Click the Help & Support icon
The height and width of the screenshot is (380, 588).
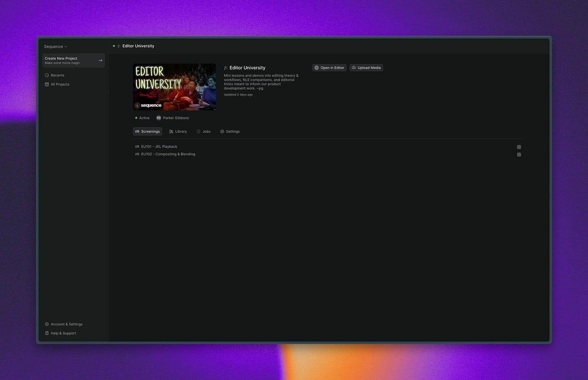coord(47,333)
